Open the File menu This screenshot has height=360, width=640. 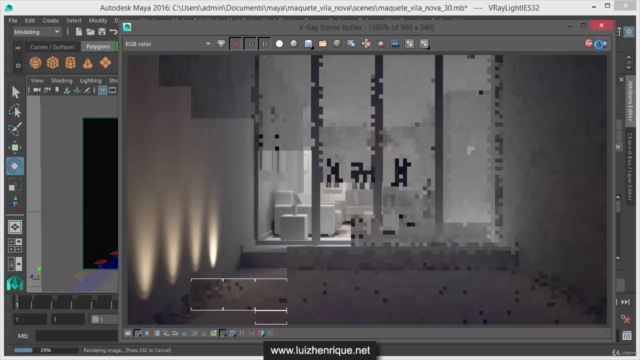[x=13, y=20]
